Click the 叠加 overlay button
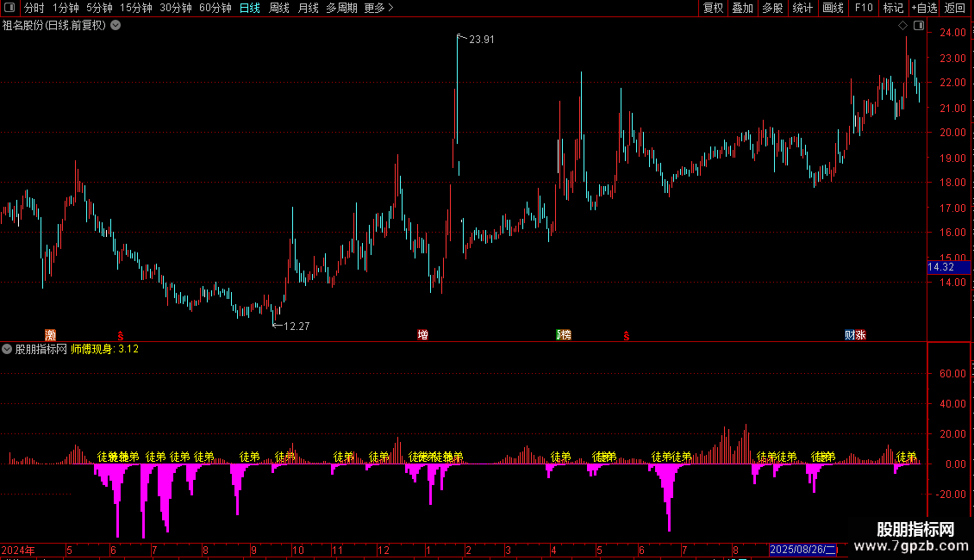The image size is (974, 560). click(x=742, y=8)
